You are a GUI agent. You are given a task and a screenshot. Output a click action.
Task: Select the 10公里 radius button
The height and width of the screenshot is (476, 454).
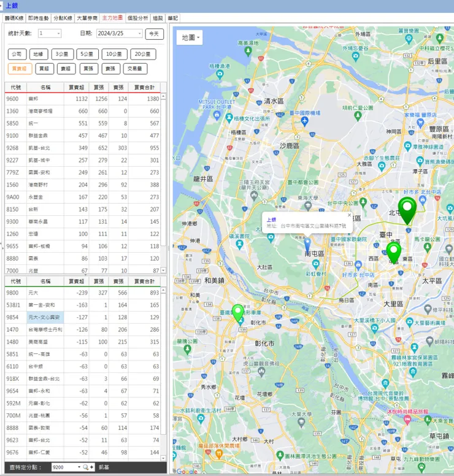(114, 54)
